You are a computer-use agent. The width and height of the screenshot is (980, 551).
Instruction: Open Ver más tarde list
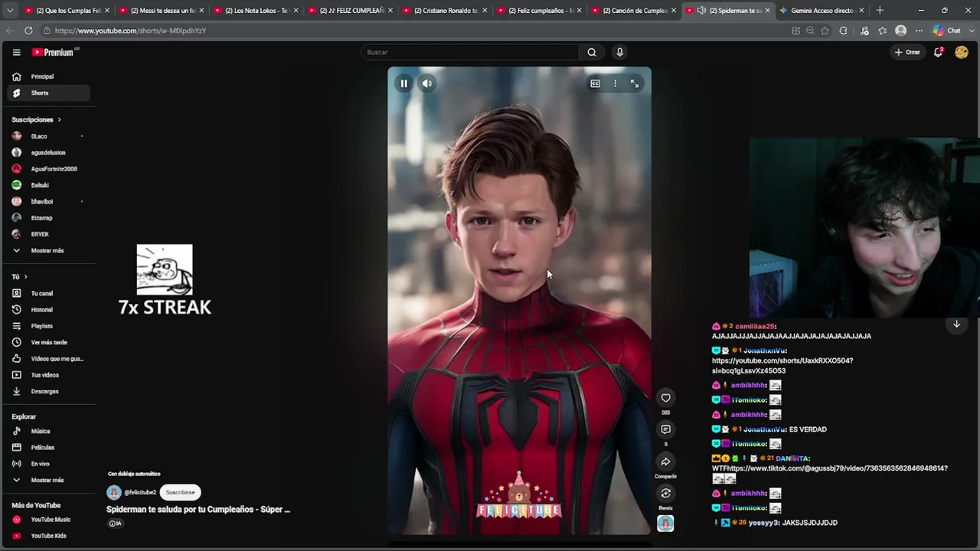coord(49,342)
